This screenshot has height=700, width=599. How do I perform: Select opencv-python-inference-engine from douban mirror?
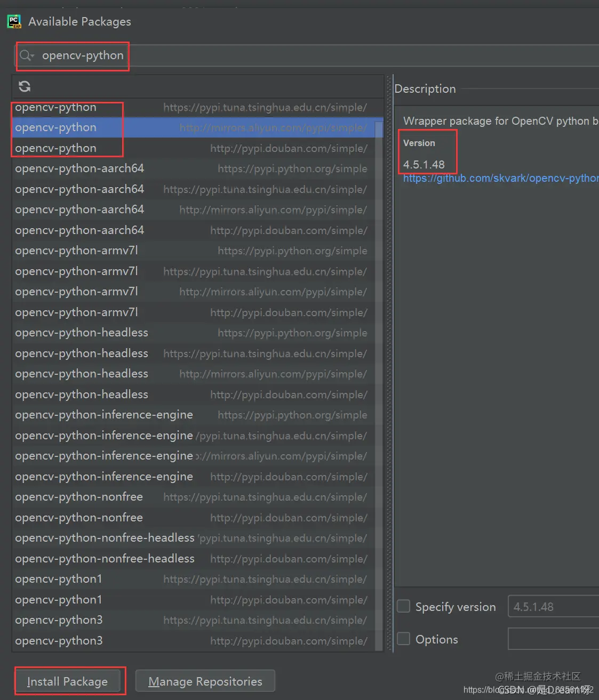[193, 477]
